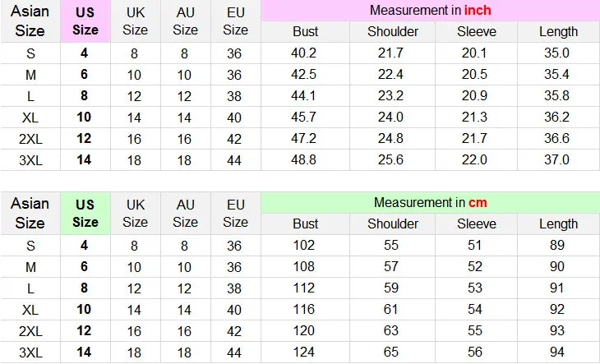Click the Shoulder column header in inch table

tap(393, 31)
